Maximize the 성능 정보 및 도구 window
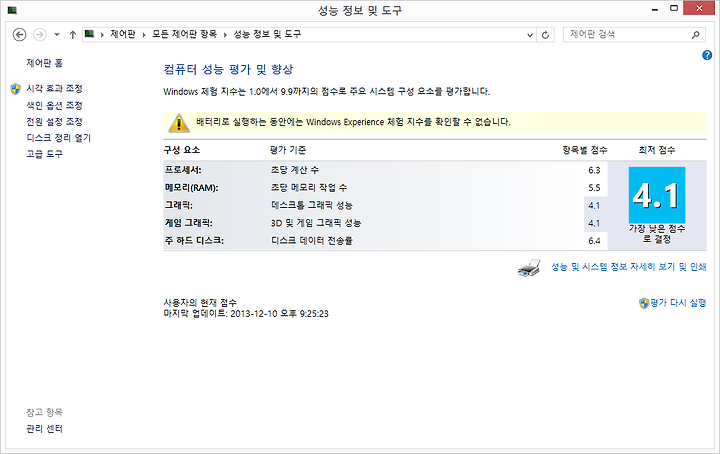720x454 pixels. click(x=674, y=8)
